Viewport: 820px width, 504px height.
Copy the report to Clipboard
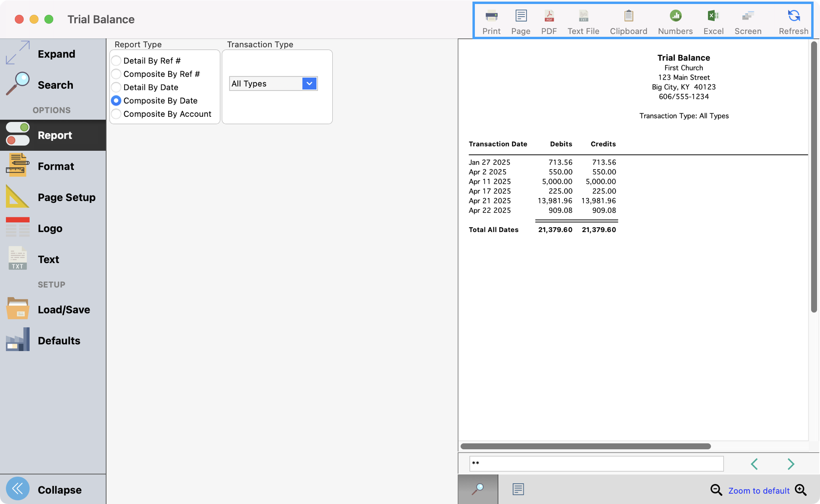point(628,20)
